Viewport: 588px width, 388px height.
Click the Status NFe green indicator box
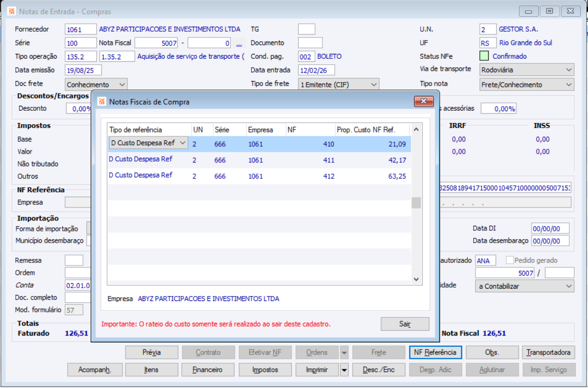484,56
